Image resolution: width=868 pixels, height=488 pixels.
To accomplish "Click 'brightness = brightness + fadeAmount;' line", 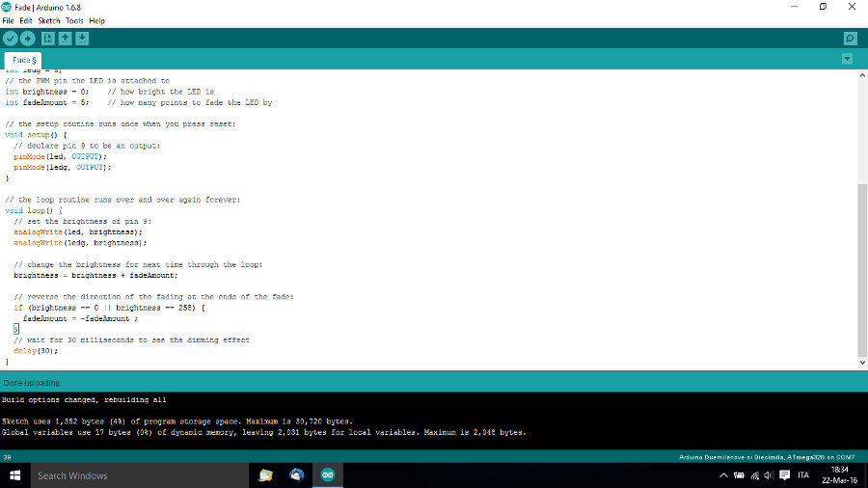I will (x=95, y=276).
